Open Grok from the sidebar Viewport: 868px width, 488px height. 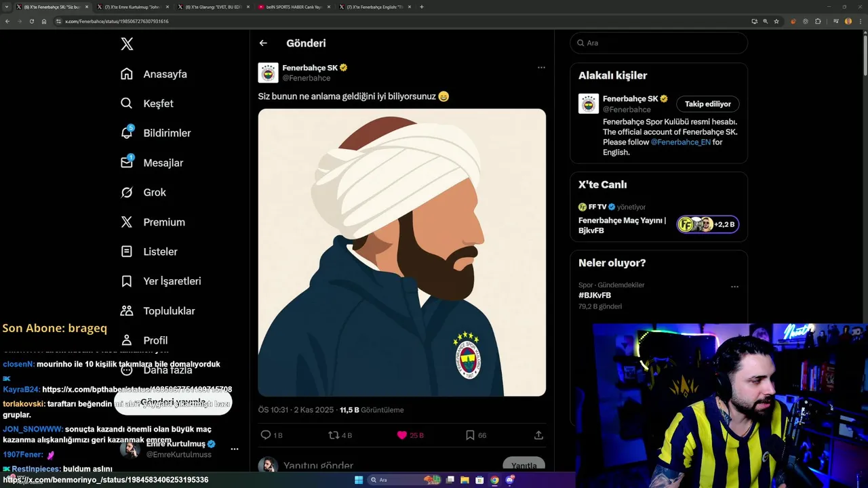point(142,192)
